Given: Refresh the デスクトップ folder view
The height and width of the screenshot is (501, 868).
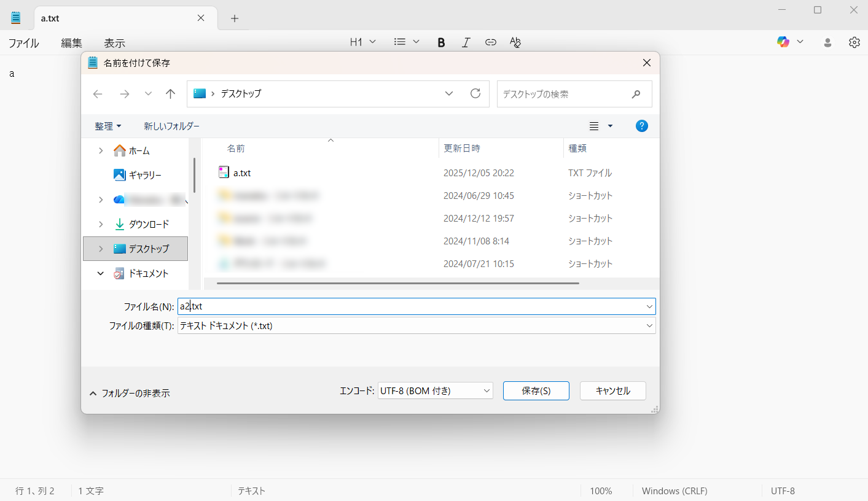Looking at the screenshot, I should pyautogui.click(x=475, y=93).
